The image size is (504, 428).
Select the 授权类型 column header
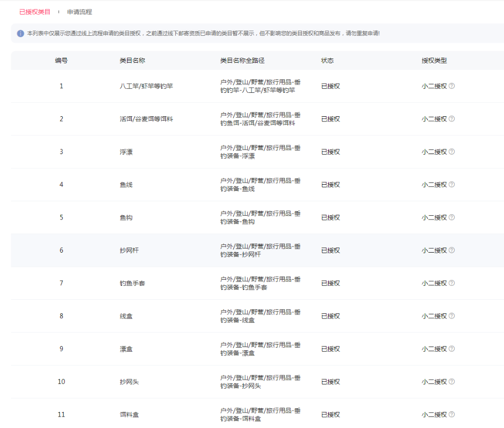point(434,60)
